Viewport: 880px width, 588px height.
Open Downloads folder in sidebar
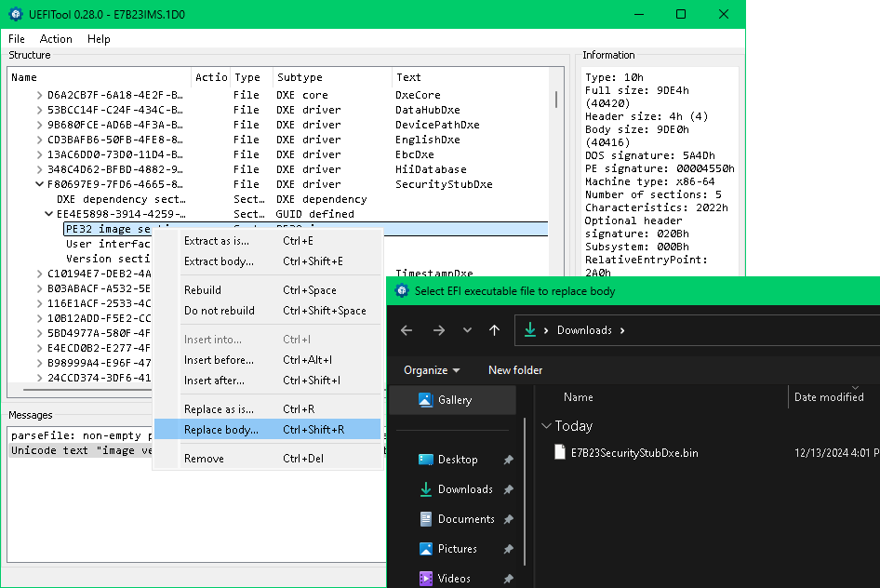pos(465,489)
